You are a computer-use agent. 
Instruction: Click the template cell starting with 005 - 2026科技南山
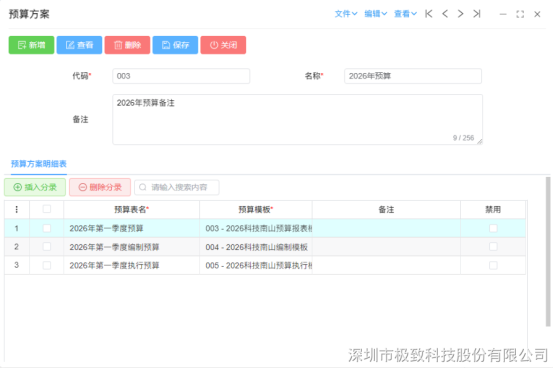pyautogui.click(x=256, y=265)
